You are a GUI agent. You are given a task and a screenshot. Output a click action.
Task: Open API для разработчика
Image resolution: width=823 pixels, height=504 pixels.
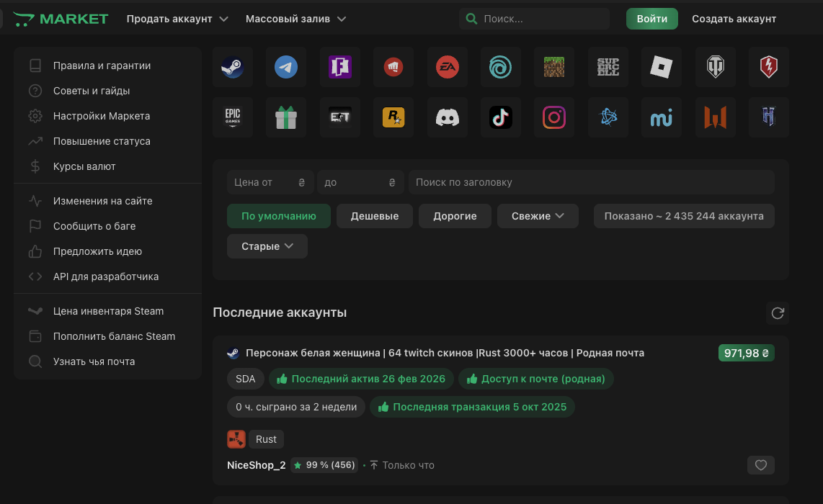coord(107,276)
